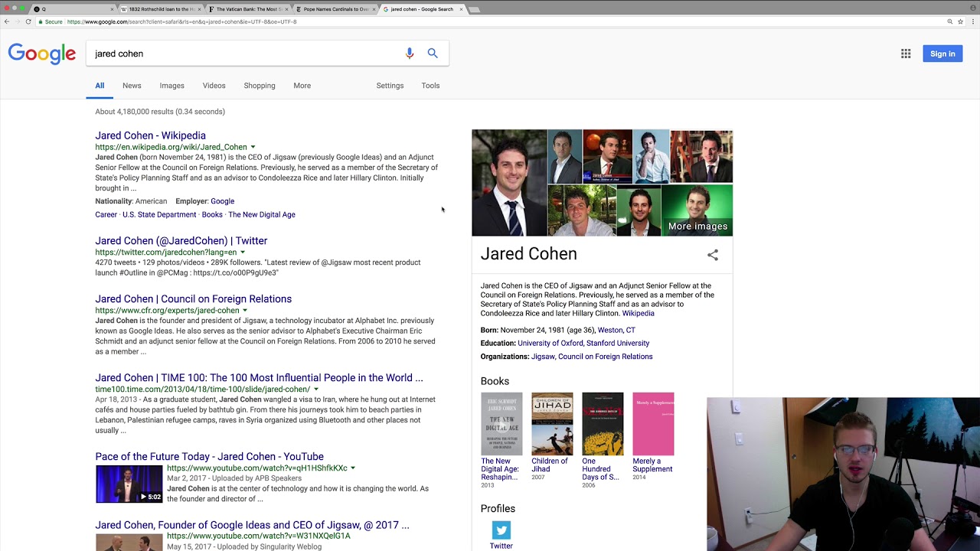Screen dimensions: 980x551
Task: Open Founder of Google Ideas result link
Action: click(252, 525)
